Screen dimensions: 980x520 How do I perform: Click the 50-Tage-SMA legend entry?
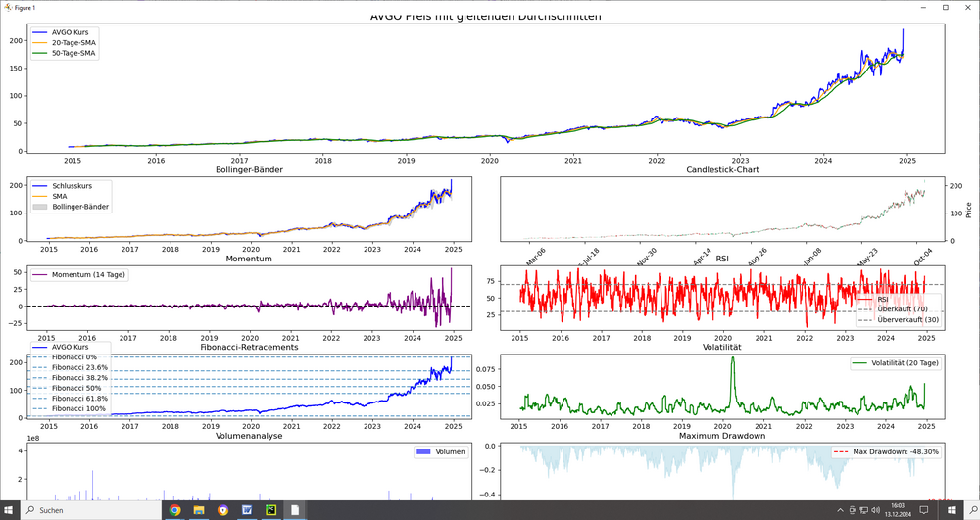tap(73, 53)
